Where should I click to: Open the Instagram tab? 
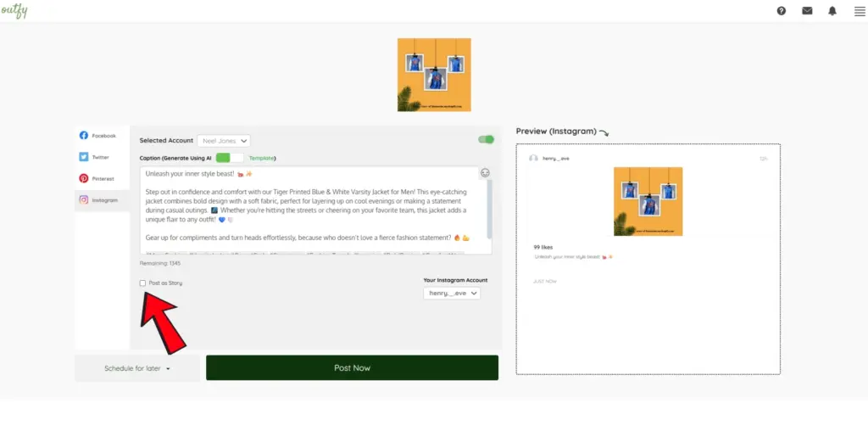pyautogui.click(x=102, y=200)
